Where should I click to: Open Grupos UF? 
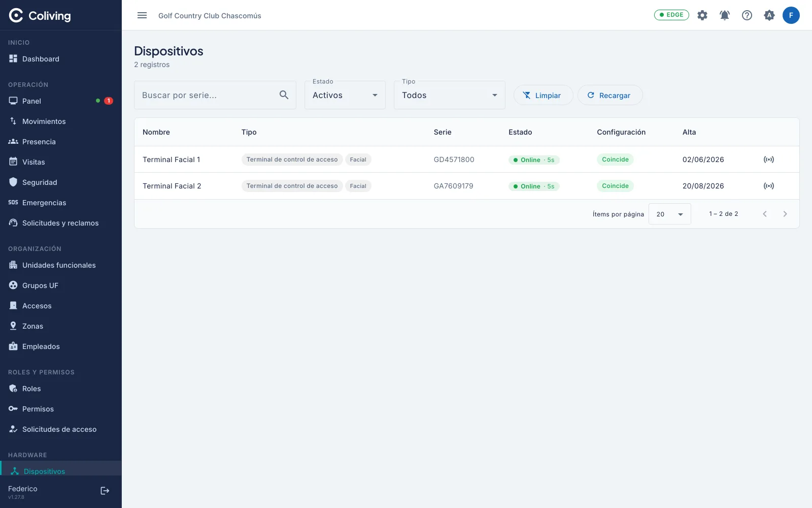point(61,285)
